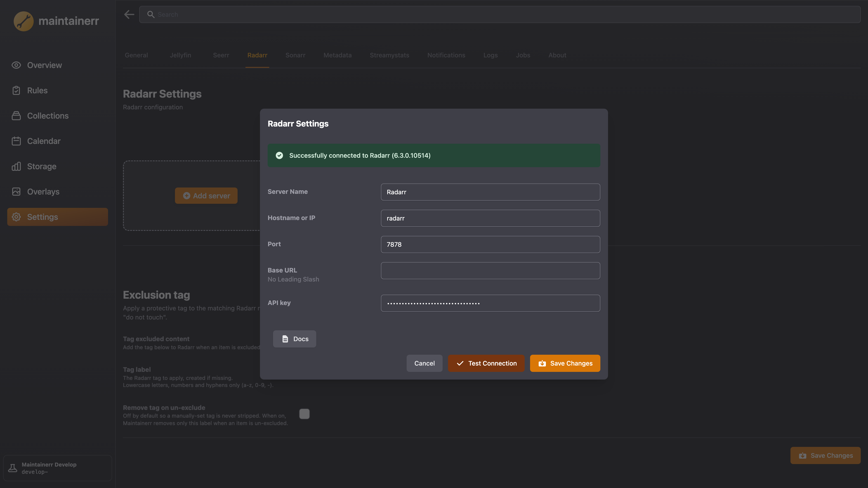
Task: Click the top Search input box
Action: pyautogui.click(x=500, y=14)
